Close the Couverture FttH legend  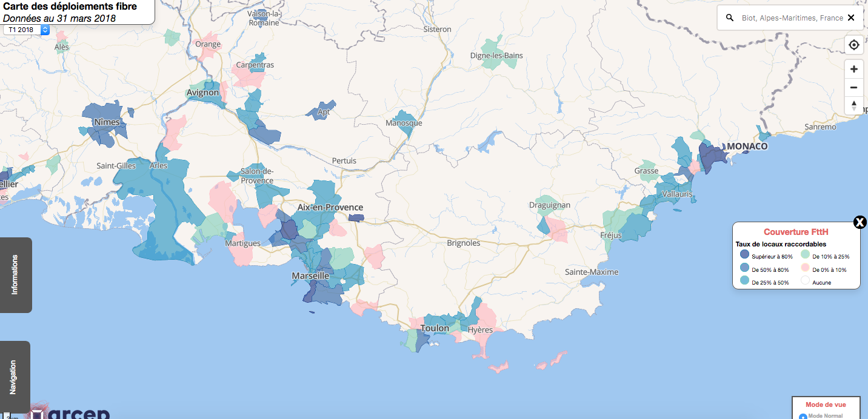coord(860,222)
